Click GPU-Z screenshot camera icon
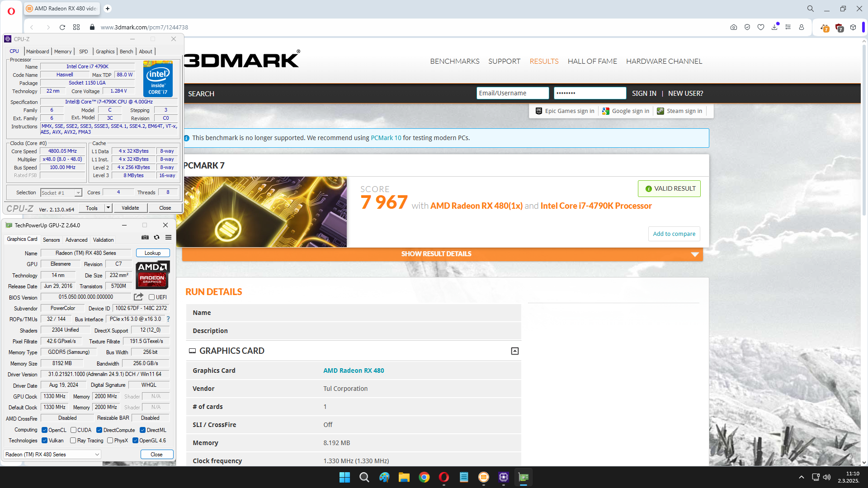Viewport: 868px width, 488px height. pos(145,237)
